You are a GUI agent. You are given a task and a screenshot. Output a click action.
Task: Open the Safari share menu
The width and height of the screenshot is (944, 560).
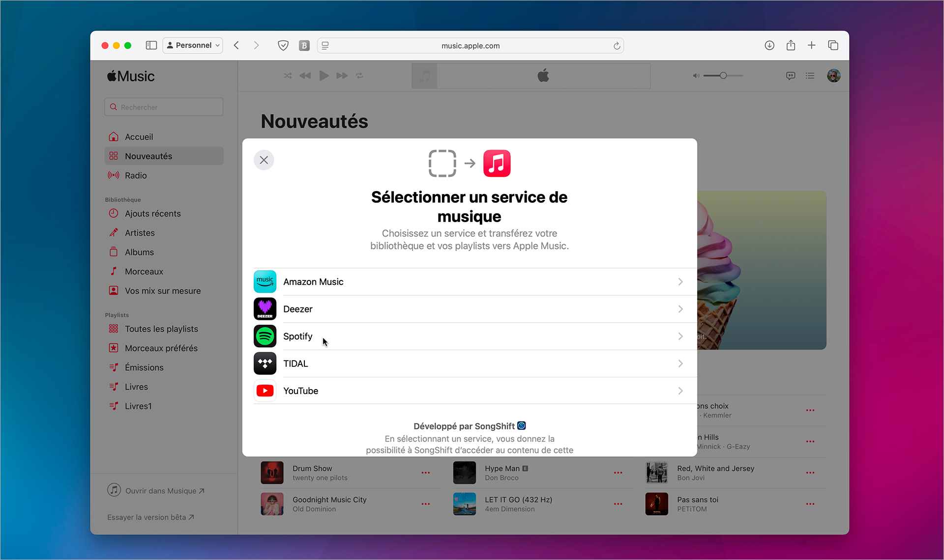coord(791,45)
